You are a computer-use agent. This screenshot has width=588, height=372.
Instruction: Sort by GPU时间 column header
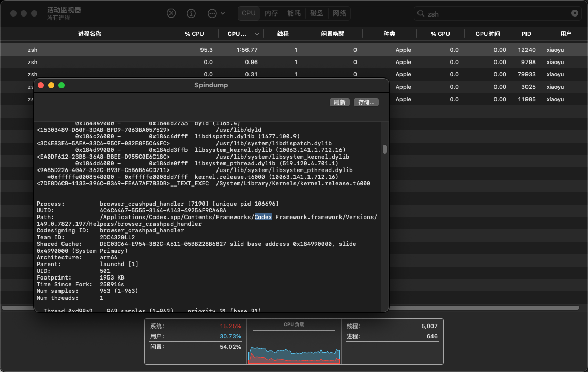click(487, 34)
